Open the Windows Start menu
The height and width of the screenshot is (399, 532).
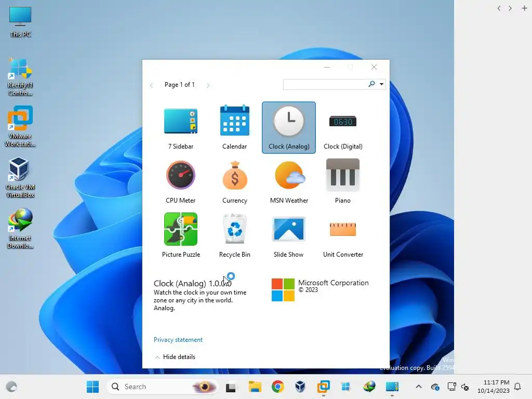coord(92,387)
